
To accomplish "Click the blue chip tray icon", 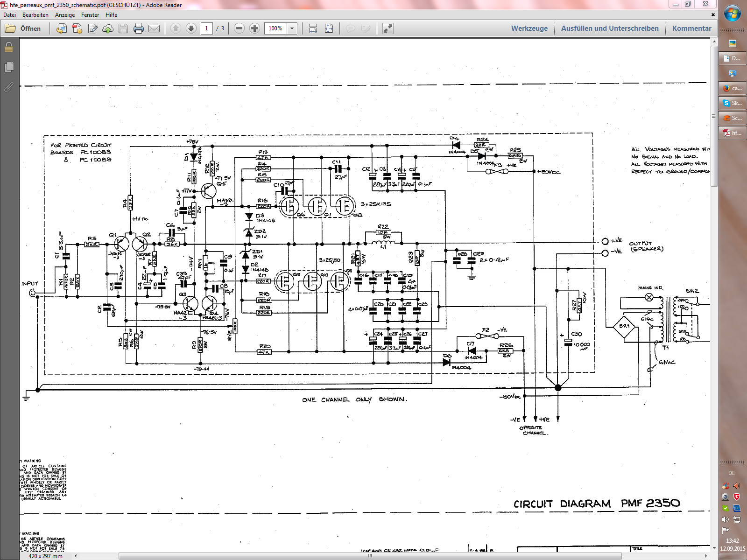I will pos(737,508).
